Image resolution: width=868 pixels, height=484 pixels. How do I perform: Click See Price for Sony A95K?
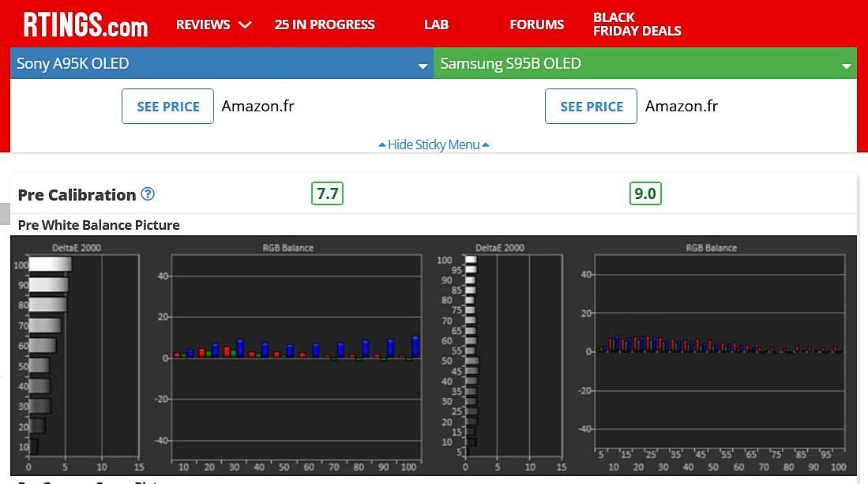(167, 107)
